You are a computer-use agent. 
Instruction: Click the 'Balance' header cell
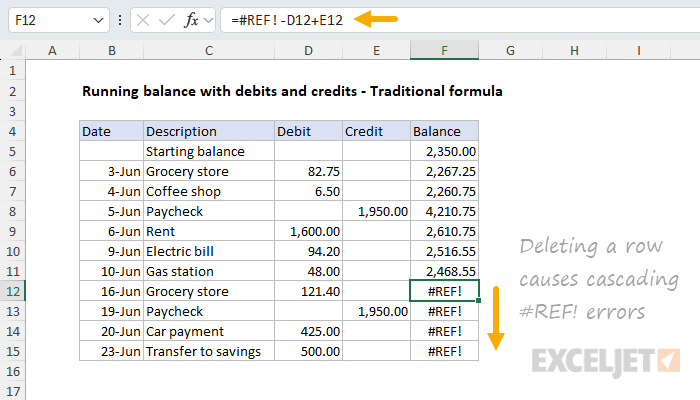tap(444, 131)
